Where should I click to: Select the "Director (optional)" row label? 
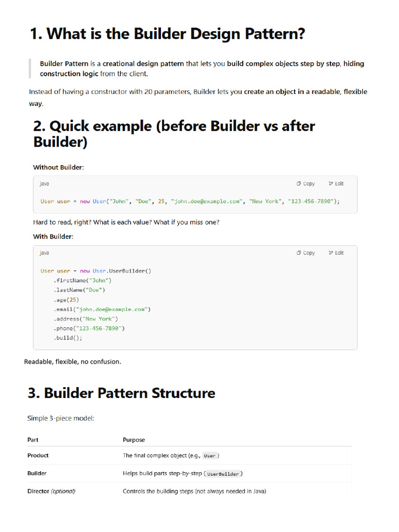51,491
